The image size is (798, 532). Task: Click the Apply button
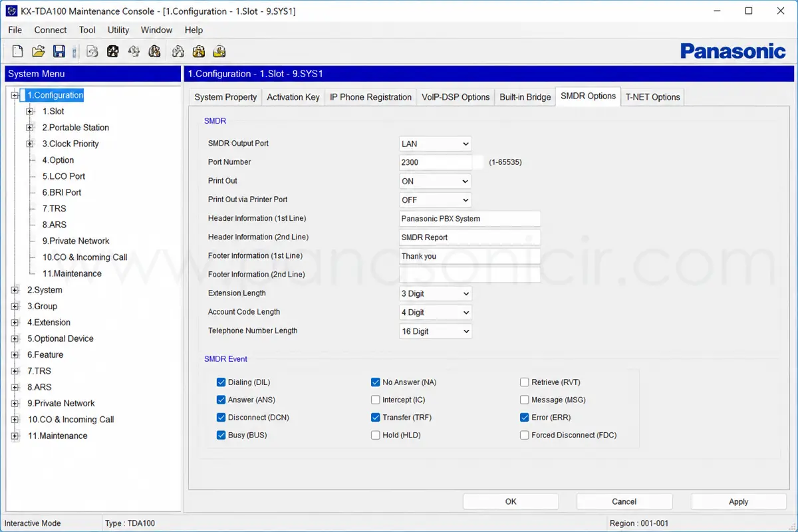pos(739,501)
